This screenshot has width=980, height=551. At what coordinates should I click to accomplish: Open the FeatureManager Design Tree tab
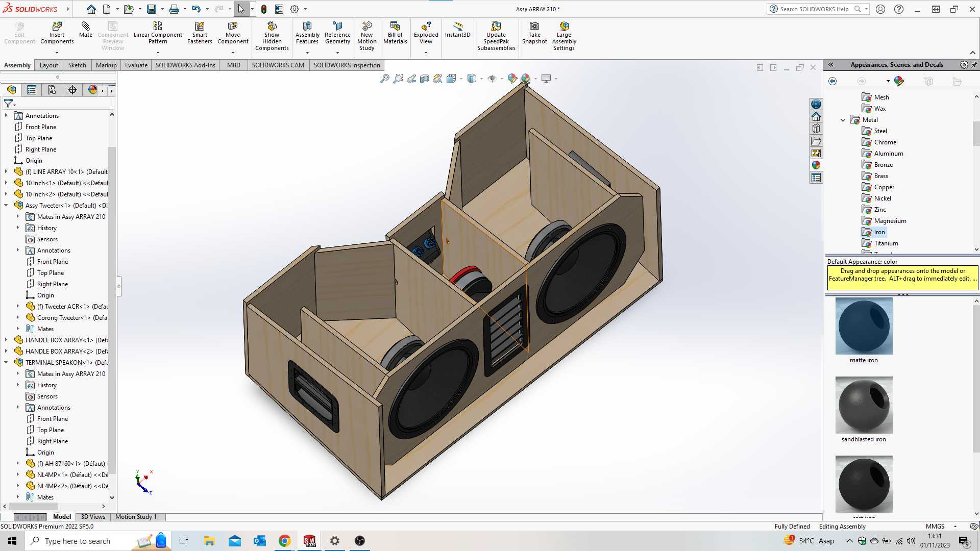11,90
